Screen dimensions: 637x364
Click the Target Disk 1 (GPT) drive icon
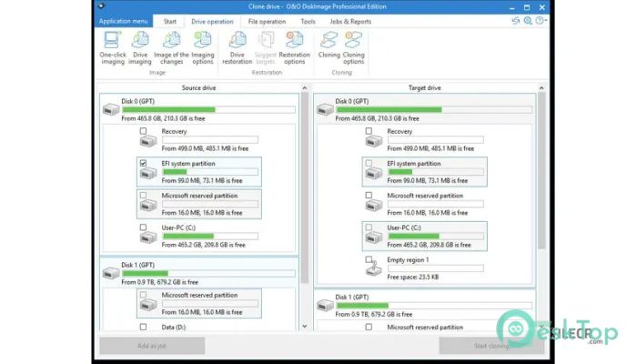tap(325, 305)
